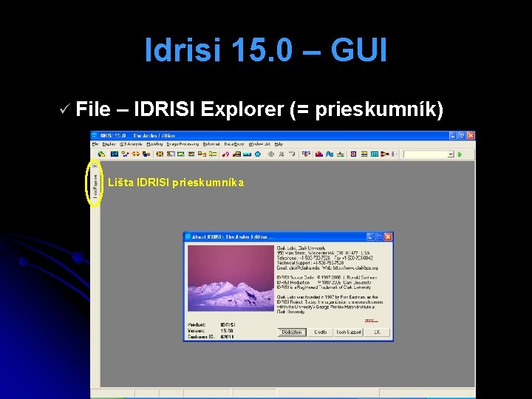
Task: Expand the toolbar shortcut dropdown arrow
Action: [451, 154]
